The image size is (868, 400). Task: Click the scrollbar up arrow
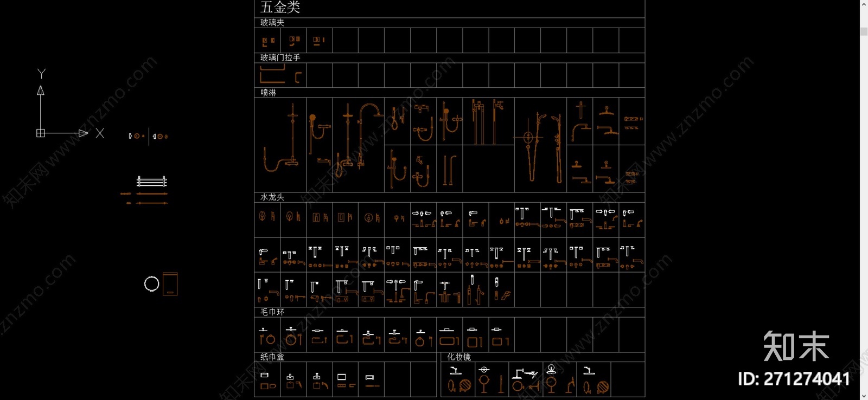[x=864, y=4]
